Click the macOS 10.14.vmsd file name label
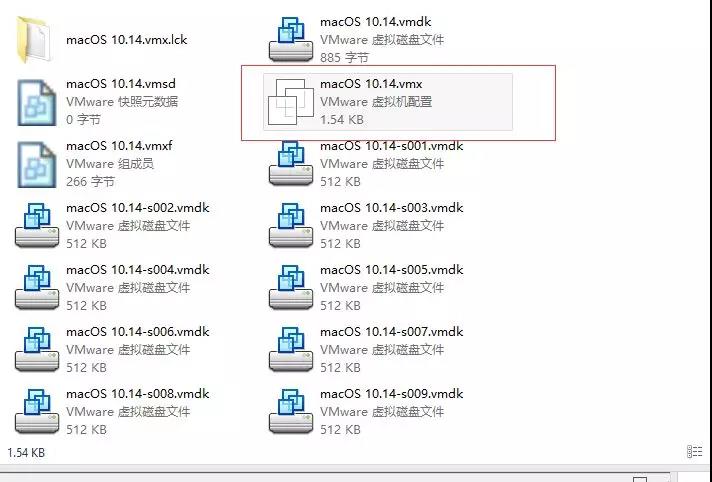This screenshot has height=482, width=712. pos(121,84)
